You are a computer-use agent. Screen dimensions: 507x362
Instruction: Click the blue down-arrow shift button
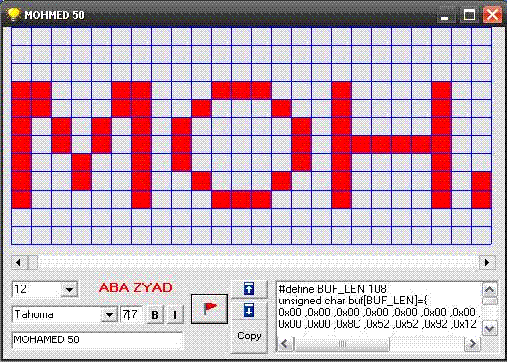click(249, 310)
